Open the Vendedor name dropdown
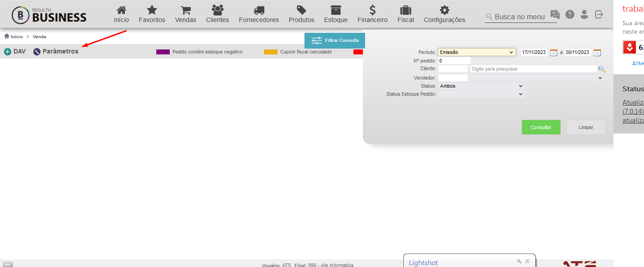644x267 pixels. (x=537, y=78)
